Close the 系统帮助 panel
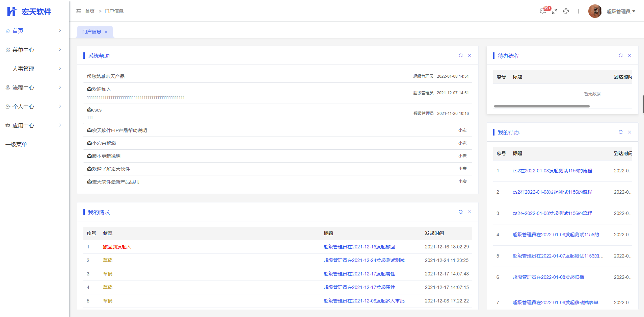Viewport: 644px width, 317px height. coord(469,55)
